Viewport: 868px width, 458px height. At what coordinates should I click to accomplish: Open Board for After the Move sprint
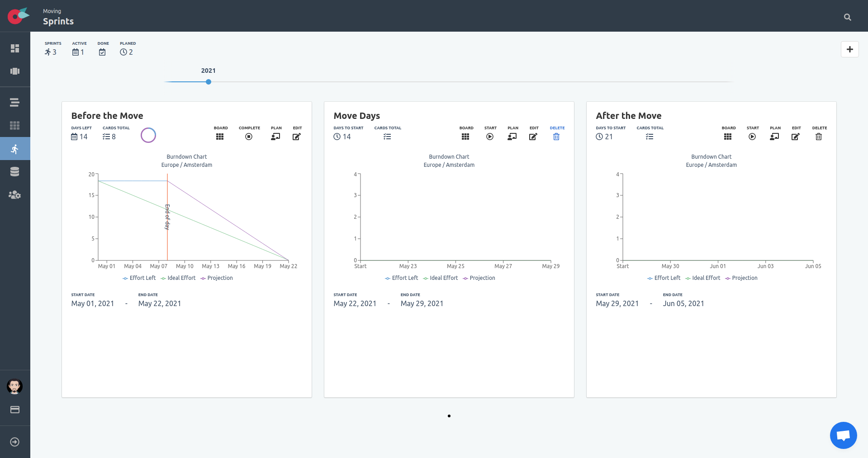pos(728,134)
